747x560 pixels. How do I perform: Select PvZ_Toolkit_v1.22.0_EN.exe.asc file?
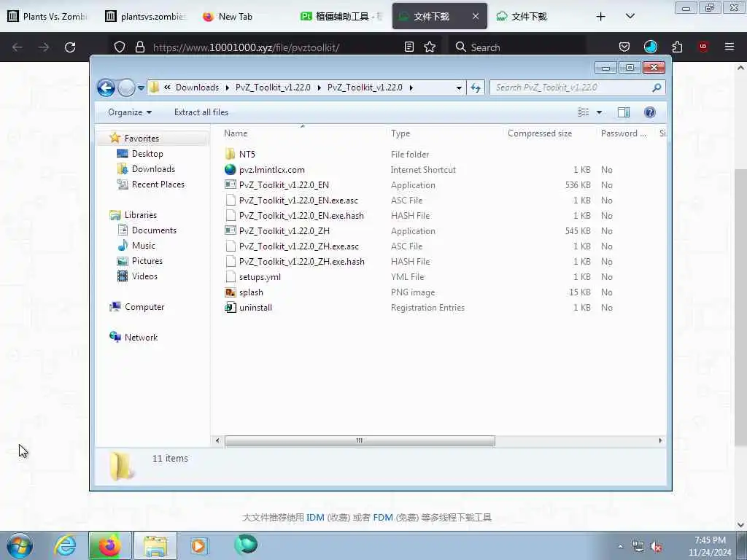point(298,201)
